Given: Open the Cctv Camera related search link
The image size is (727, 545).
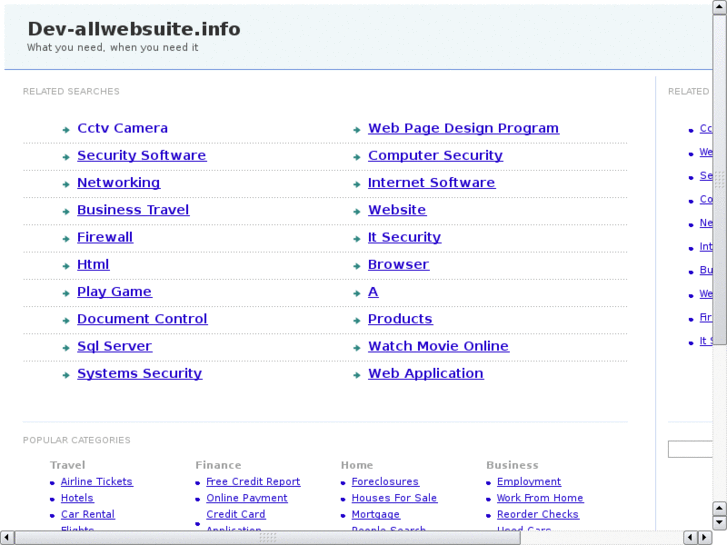Looking at the screenshot, I should pos(122,128).
